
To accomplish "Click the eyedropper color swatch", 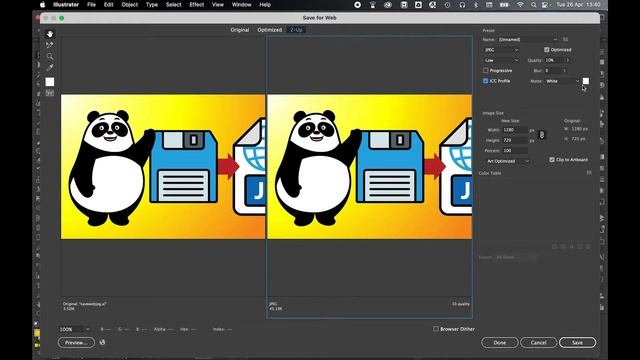I will click(50, 82).
